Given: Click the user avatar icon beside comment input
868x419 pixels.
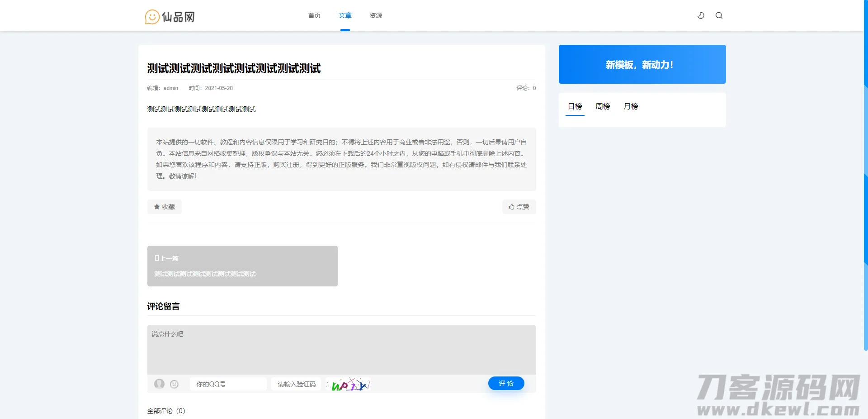Looking at the screenshot, I should coord(159,384).
